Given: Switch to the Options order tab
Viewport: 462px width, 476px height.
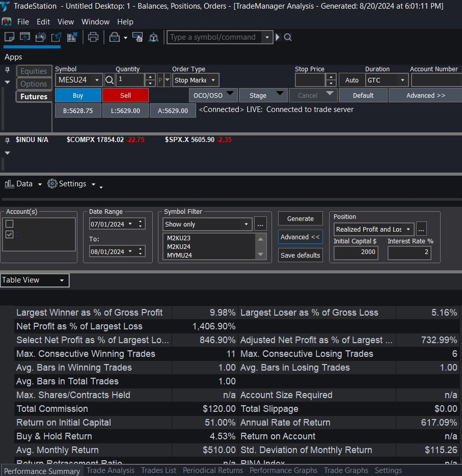Looking at the screenshot, I should (34, 84).
